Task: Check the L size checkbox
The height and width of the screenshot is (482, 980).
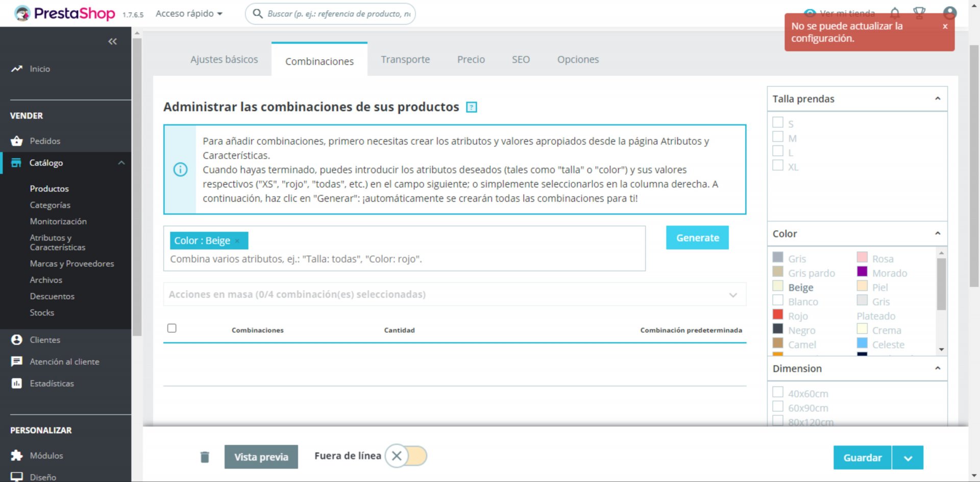Action: pos(778,151)
